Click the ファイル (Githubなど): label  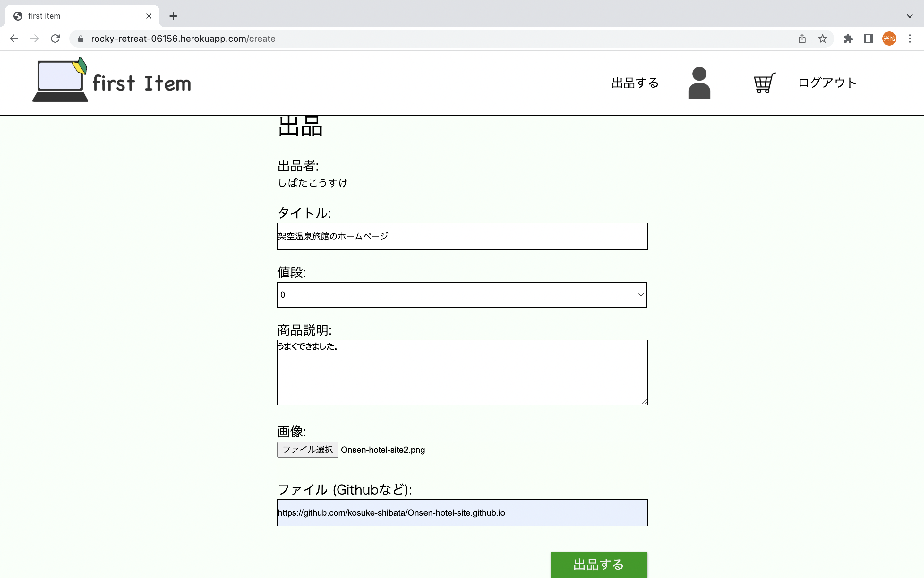click(x=345, y=490)
